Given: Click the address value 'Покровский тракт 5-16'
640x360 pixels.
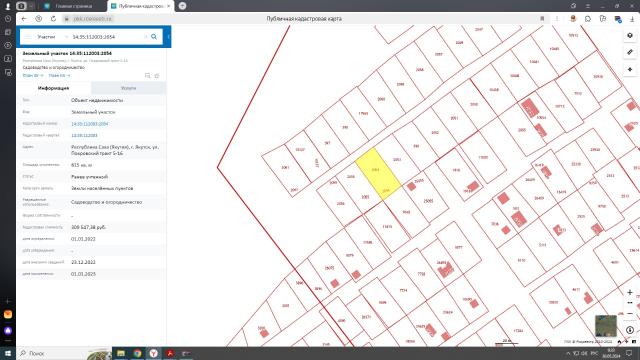Looking at the screenshot, I should click(x=97, y=153).
